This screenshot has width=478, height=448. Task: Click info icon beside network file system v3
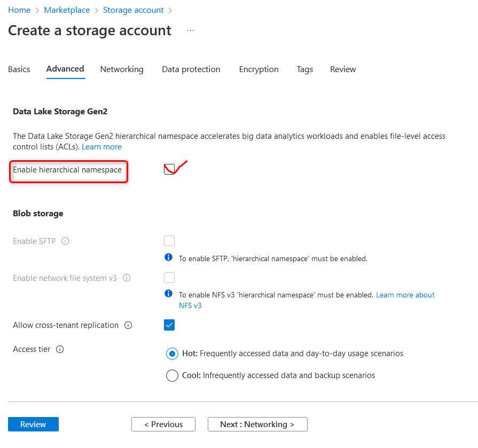tap(127, 278)
